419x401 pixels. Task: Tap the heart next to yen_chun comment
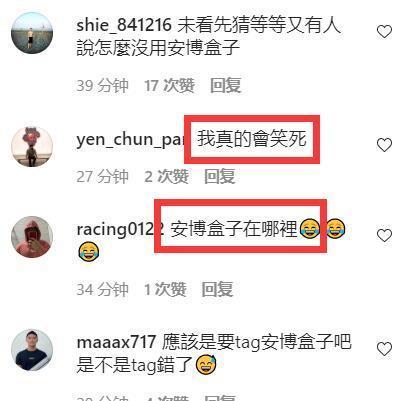384,145
